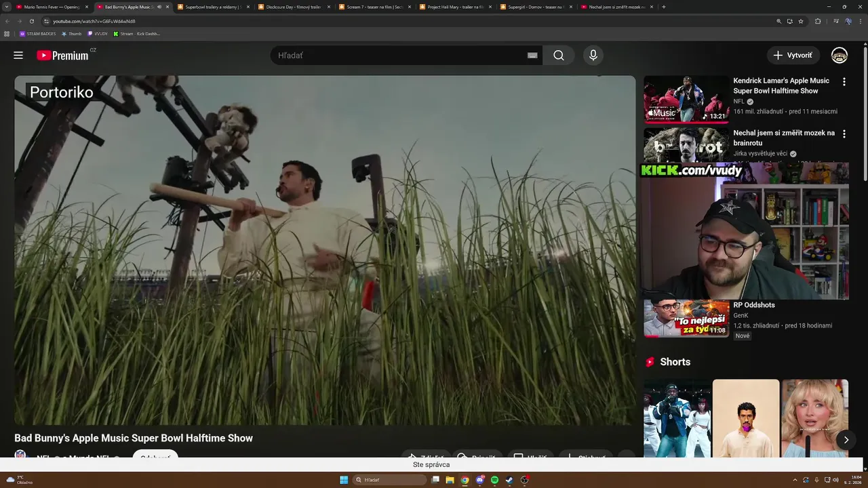Open File Explorer from the taskbar
The height and width of the screenshot is (488, 868).
(450, 480)
